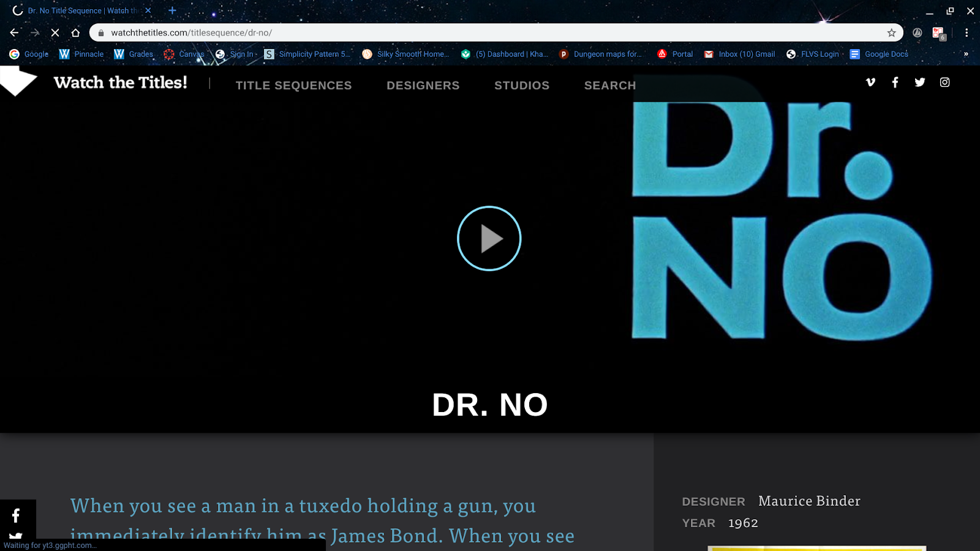Open the Facebook icon in site header

coord(895,82)
